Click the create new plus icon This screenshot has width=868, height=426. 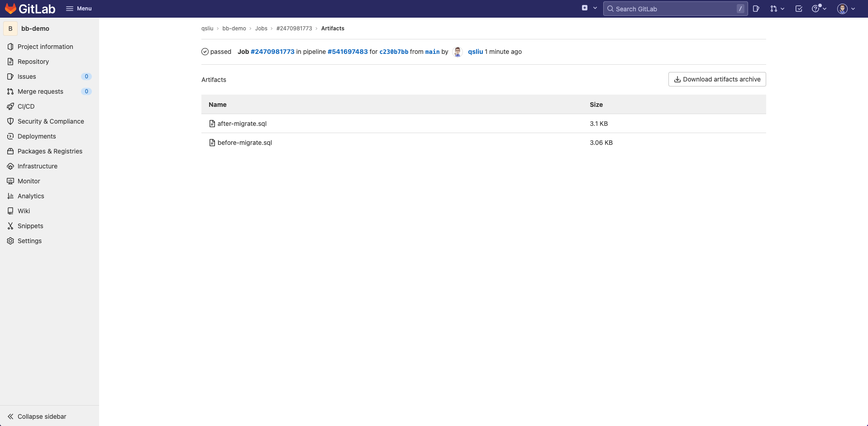[585, 8]
